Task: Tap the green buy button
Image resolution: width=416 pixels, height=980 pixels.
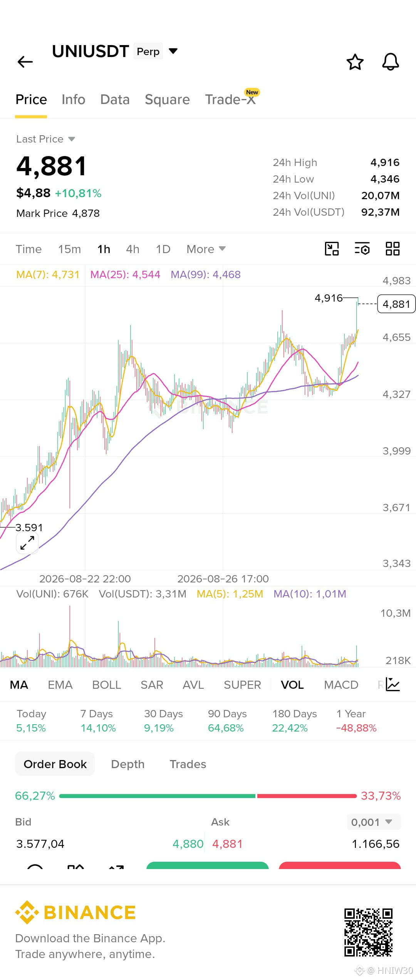Action: pos(207,865)
